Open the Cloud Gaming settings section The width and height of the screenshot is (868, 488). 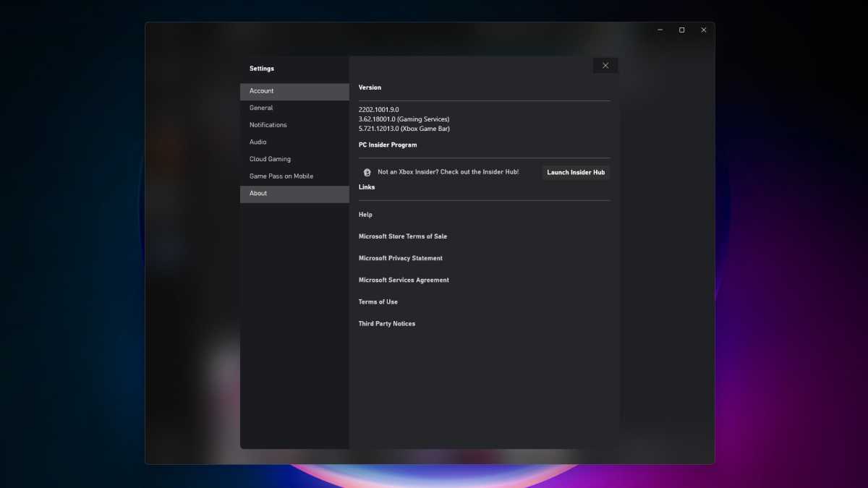tap(270, 158)
